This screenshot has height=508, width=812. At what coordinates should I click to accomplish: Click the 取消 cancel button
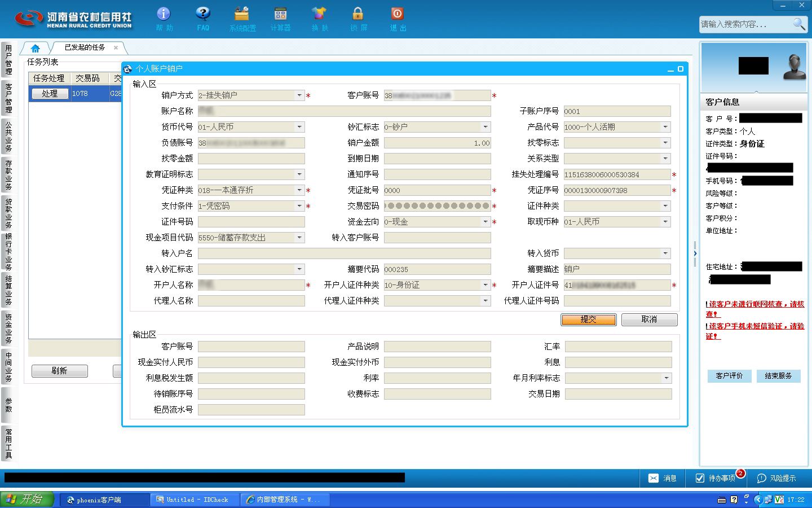[x=649, y=319]
